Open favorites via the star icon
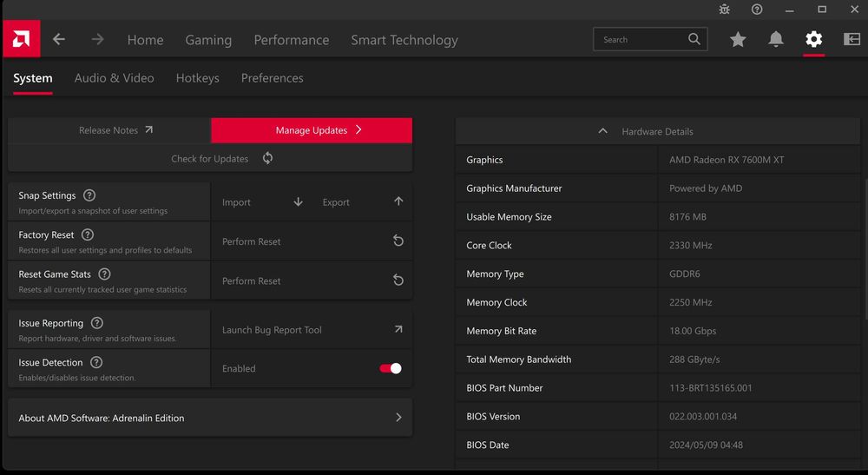 pos(738,39)
